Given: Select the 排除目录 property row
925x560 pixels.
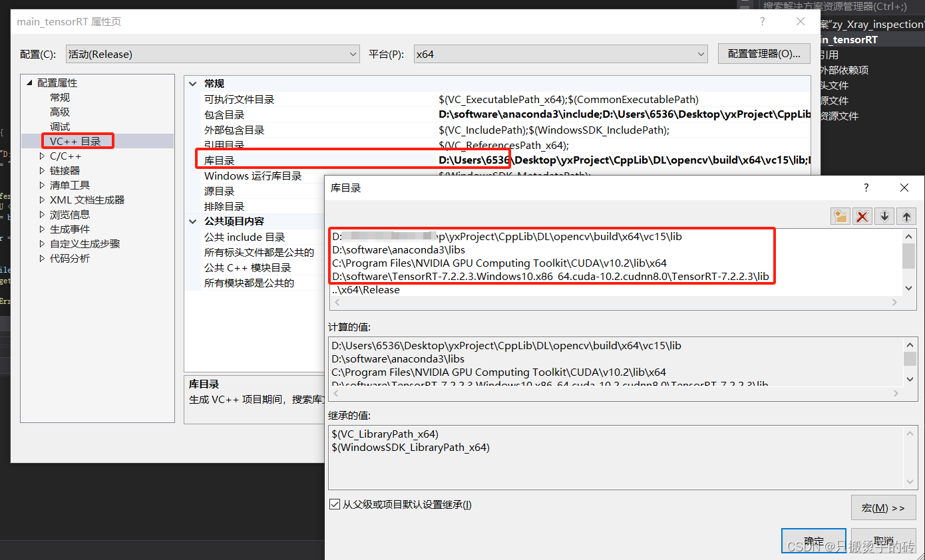Looking at the screenshot, I should (x=224, y=206).
